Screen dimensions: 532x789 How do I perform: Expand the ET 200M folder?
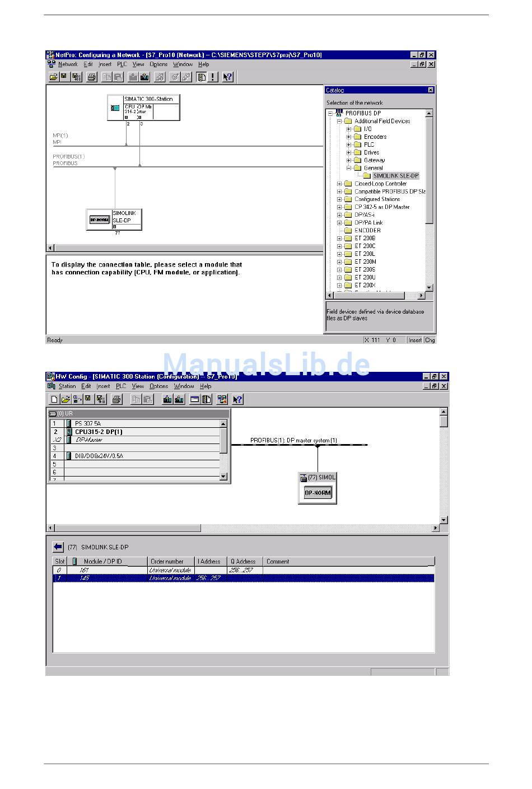pos(339,262)
